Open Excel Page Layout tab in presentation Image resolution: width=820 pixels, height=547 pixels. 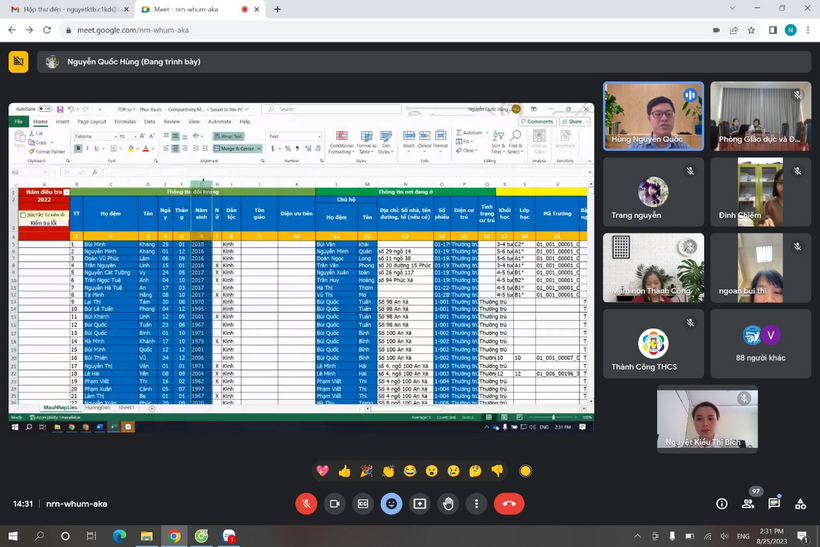tap(92, 121)
